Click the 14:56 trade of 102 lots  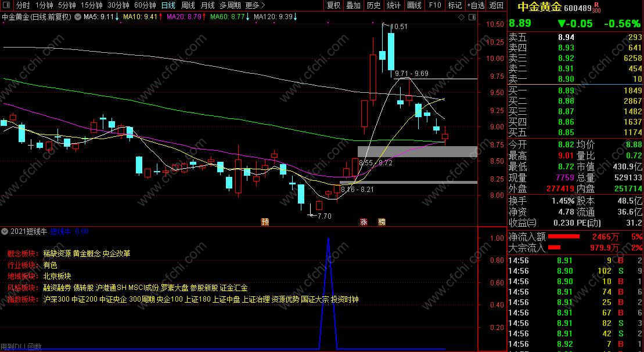[575, 271]
